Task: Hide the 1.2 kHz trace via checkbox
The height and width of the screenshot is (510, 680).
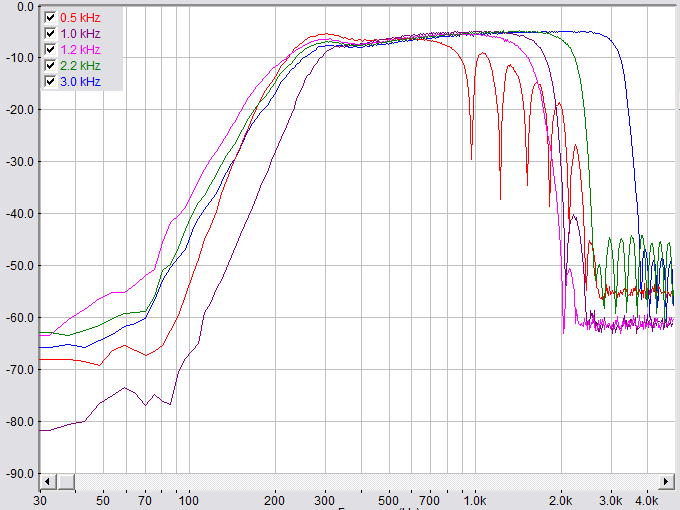Action: click(x=50, y=49)
